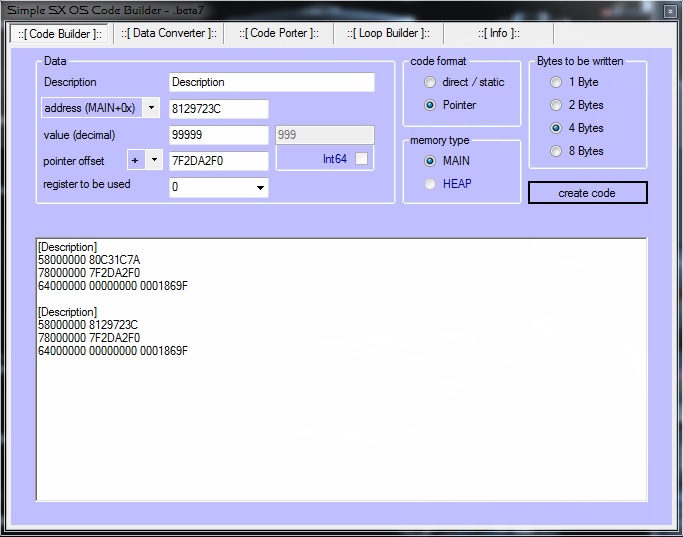Screen dimensions: 683x537
Task: Select direct / static code format
Action: pyautogui.click(x=464, y=82)
